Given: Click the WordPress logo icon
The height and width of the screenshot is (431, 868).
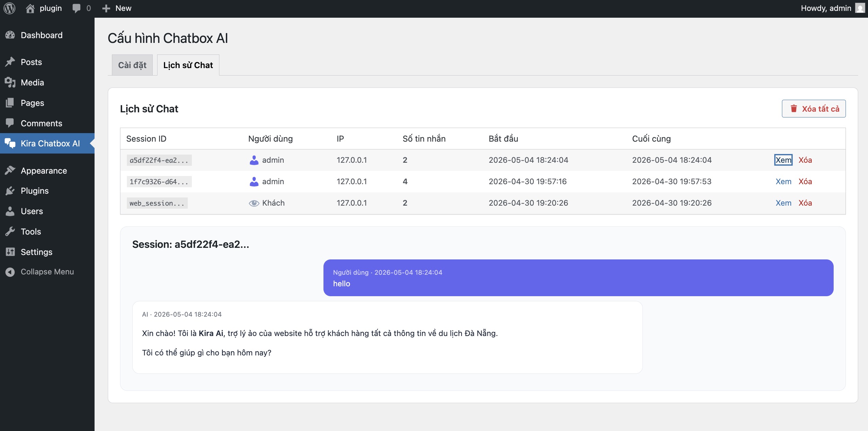Looking at the screenshot, I should (10, 8).
